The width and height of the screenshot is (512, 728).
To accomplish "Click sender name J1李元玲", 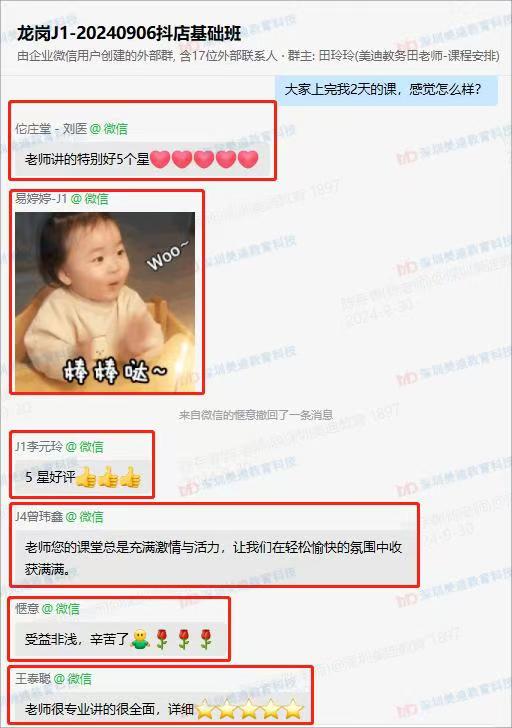I will tap(39, 447).
